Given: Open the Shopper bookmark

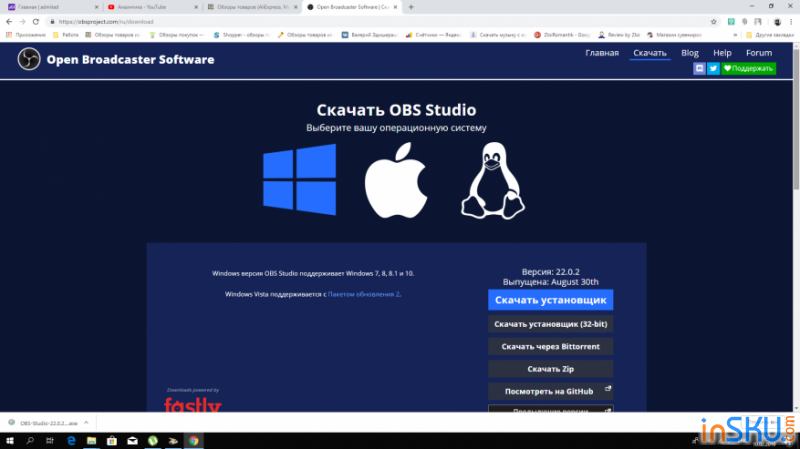Looking at the screenshot, I should (x=242, y=35).
